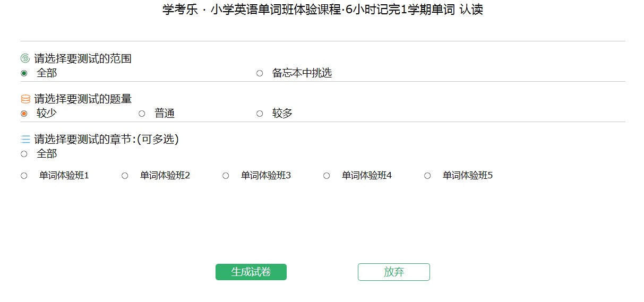Click the 请选择要测试的章节 section label
Viewport: 644px width, 302px height.
pyautogui.click(x=106, y=139)
